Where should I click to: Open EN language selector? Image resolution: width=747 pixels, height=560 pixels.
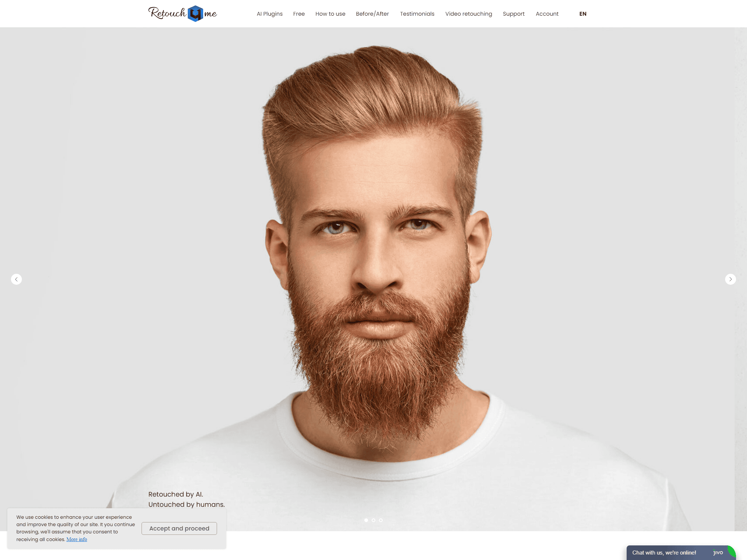[583, 14]
